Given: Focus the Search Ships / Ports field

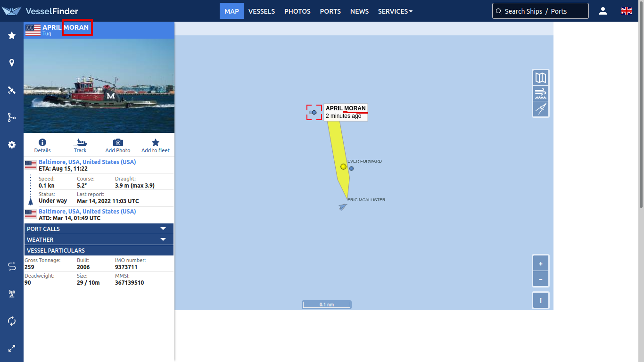Looking at the screenshot, I should tap(540, 11).
